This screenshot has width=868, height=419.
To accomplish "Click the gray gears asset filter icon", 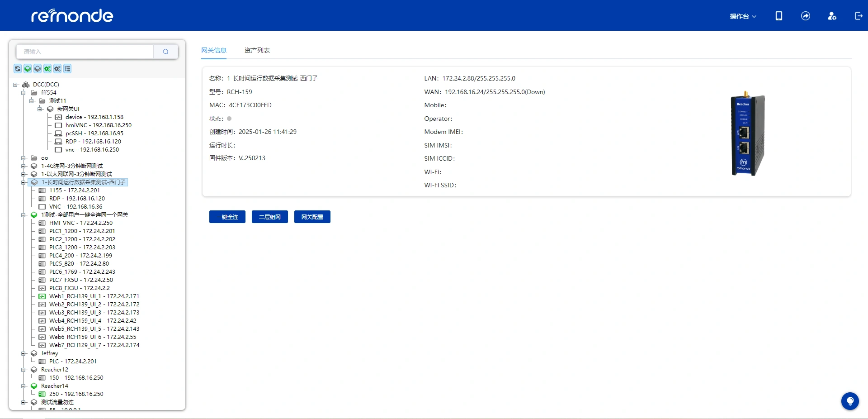I will (x=57, y=69).
